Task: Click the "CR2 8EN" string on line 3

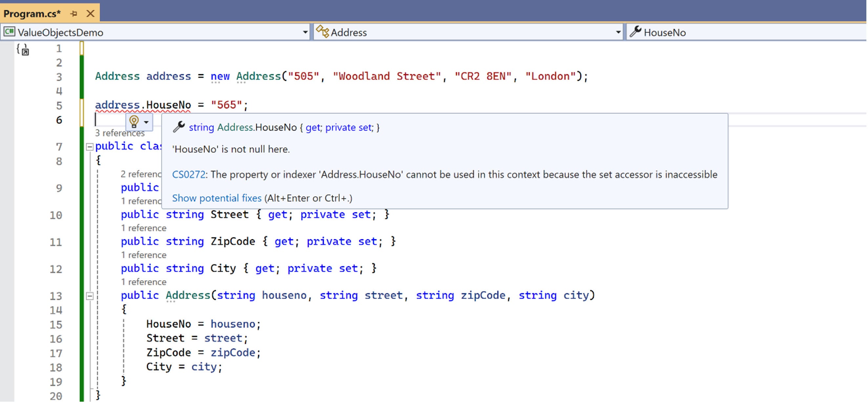Action: pos(483,76)
